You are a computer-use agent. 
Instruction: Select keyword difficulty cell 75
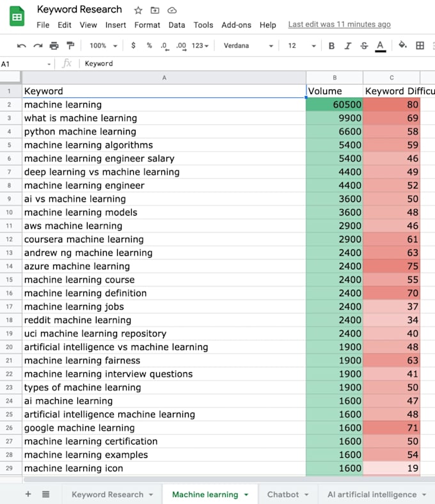point(391,267)
